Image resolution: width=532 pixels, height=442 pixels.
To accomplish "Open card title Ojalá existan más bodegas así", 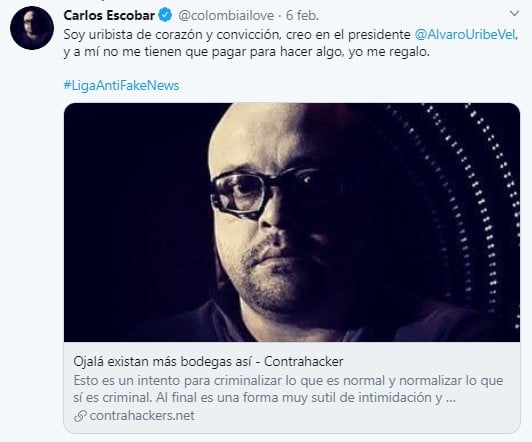I will point(163,362).
